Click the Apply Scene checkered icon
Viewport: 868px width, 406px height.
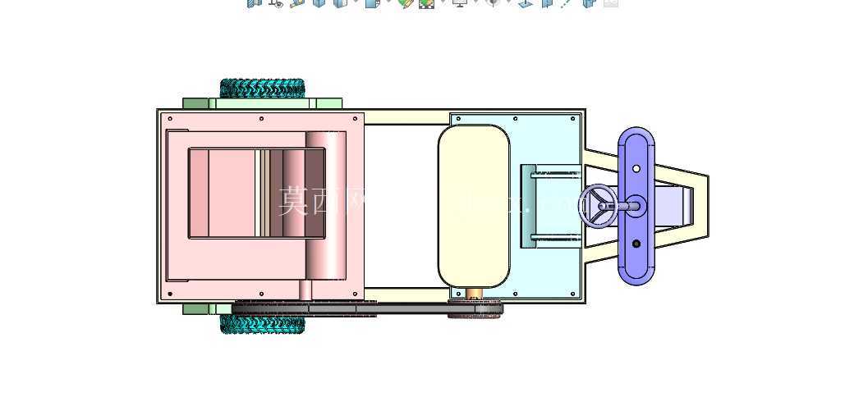426,3
